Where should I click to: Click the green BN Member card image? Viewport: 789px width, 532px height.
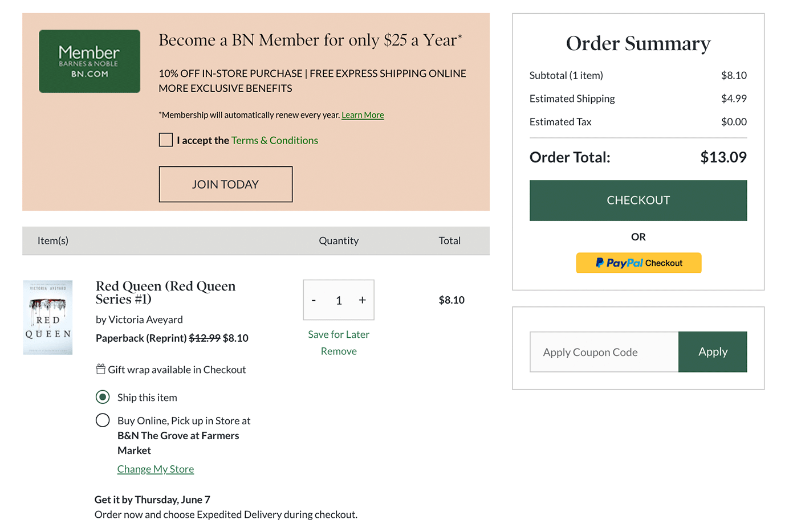click(x=90, y=62)
